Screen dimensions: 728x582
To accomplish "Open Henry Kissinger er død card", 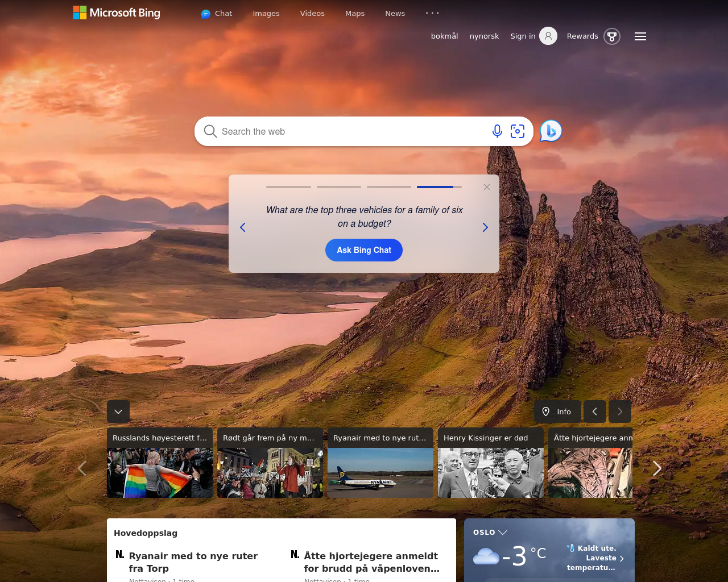I will [x=491, y=463].
